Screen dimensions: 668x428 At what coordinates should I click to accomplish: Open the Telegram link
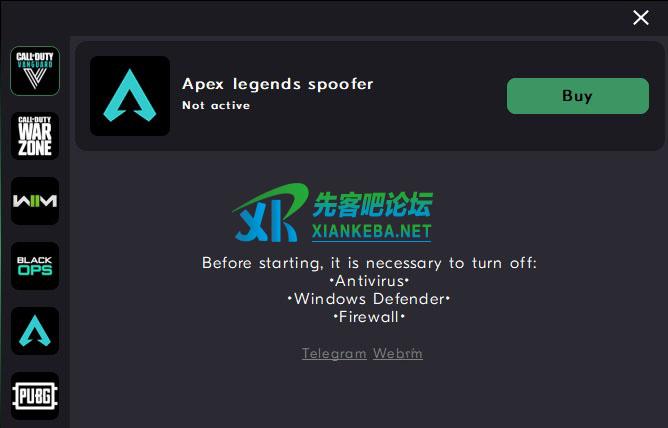click(x=334, y=353)
